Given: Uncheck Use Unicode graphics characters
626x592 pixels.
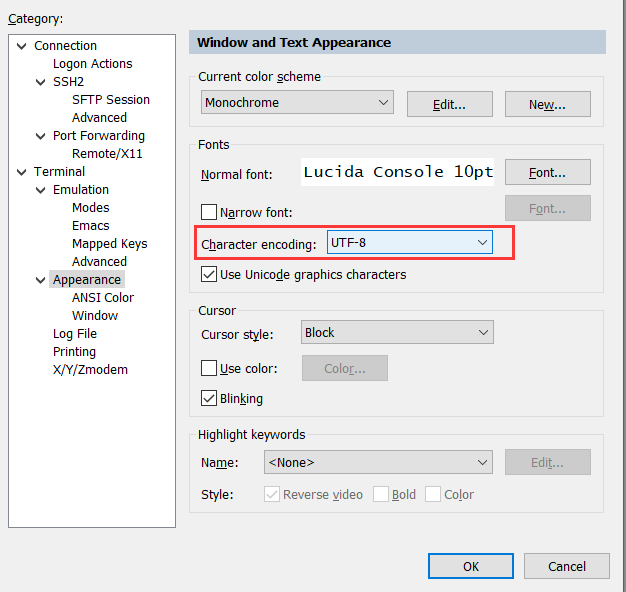Looking at the screenshot, I should [209, 275].
